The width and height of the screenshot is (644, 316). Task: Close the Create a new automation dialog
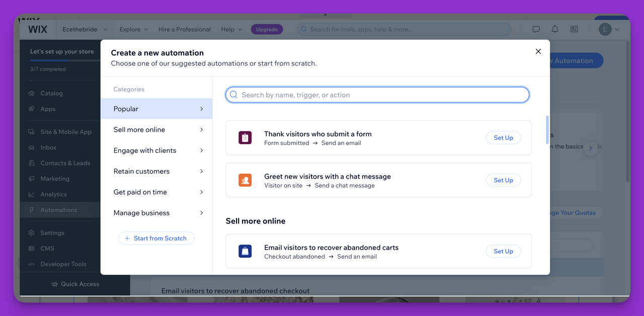pyautogui.click(x=538, y=51)
